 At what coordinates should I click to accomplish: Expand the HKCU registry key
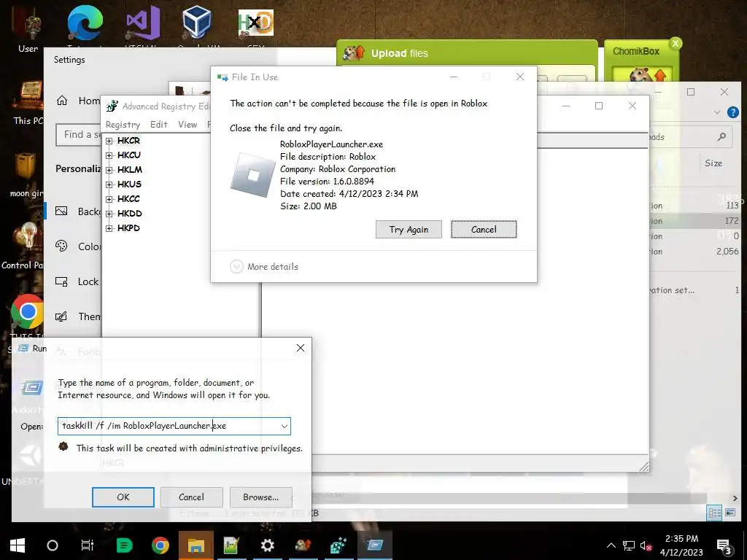click(109, 155)
